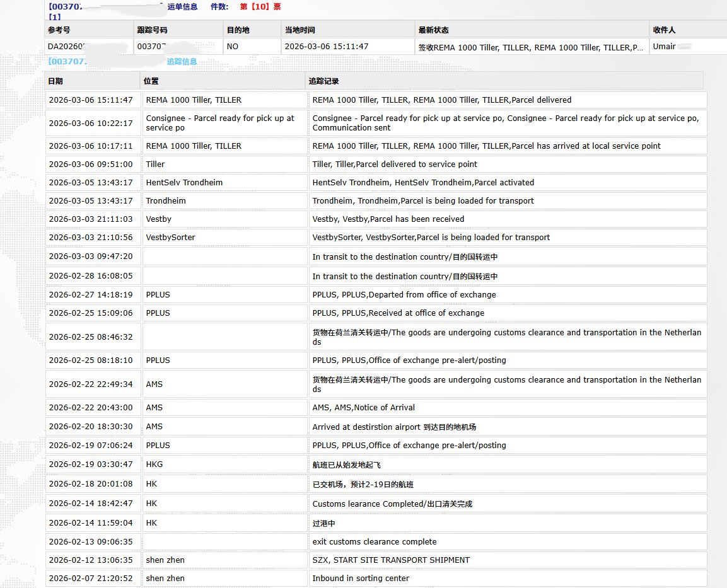Click record 航班已从始发地起飞
Viewport: 727px width, 588px height.
pyautogui.click(x=508, y=464)
